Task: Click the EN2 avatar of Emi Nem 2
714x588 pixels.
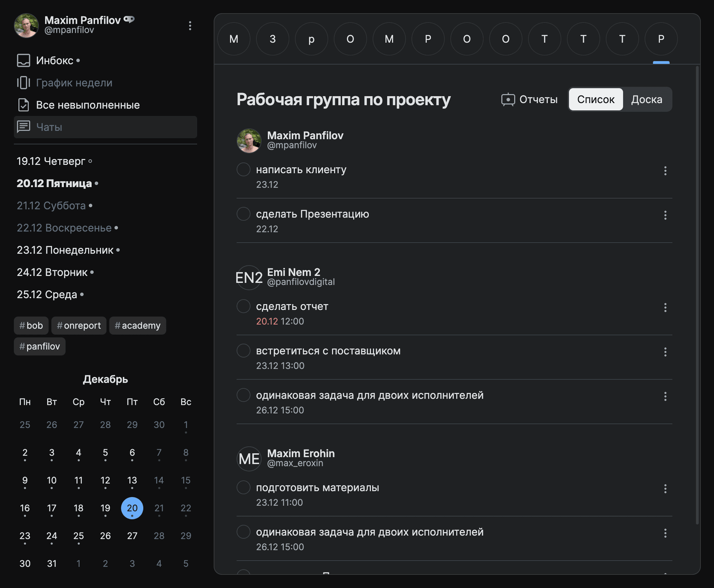Action: click(249, 277)
